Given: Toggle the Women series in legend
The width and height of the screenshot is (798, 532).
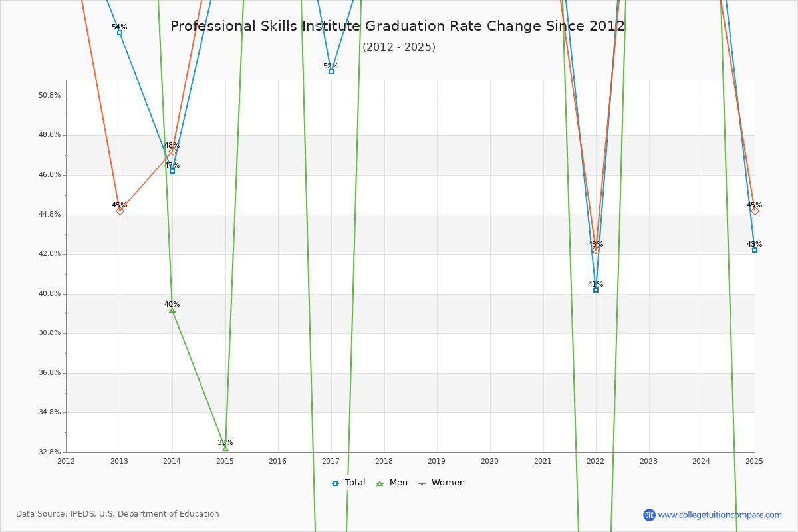Looking at the screenshot, I should click(442, 483).
